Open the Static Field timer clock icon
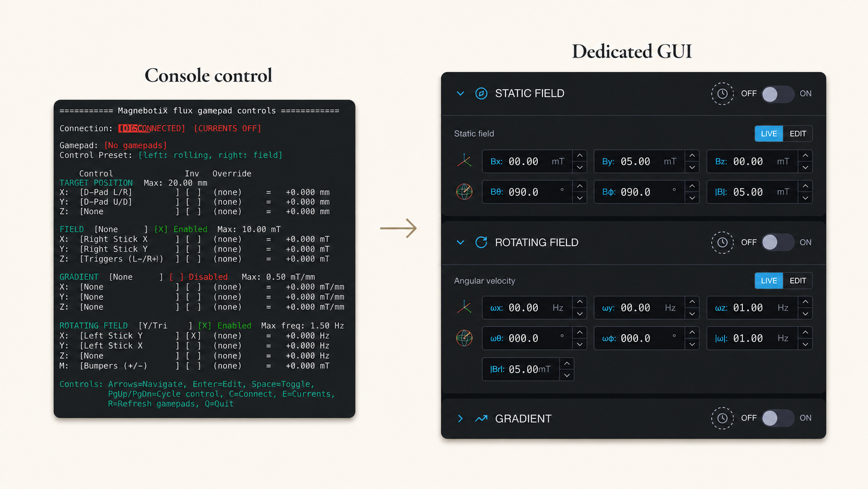 coord(722,94)
